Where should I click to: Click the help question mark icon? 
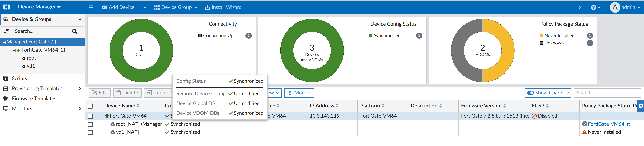tap(594, 8)
